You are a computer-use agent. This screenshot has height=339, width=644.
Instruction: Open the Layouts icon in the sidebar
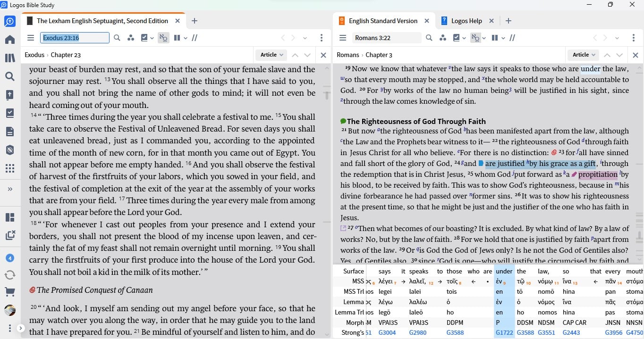(x=10, y=217)
